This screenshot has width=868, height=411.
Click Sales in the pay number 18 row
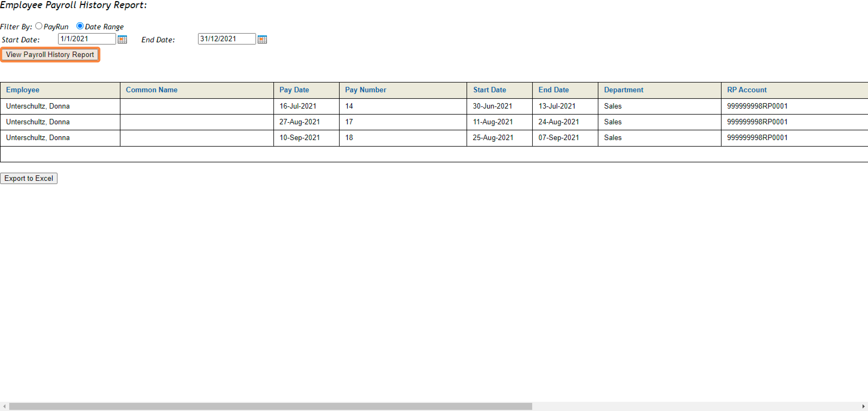[x=612, y=138]
